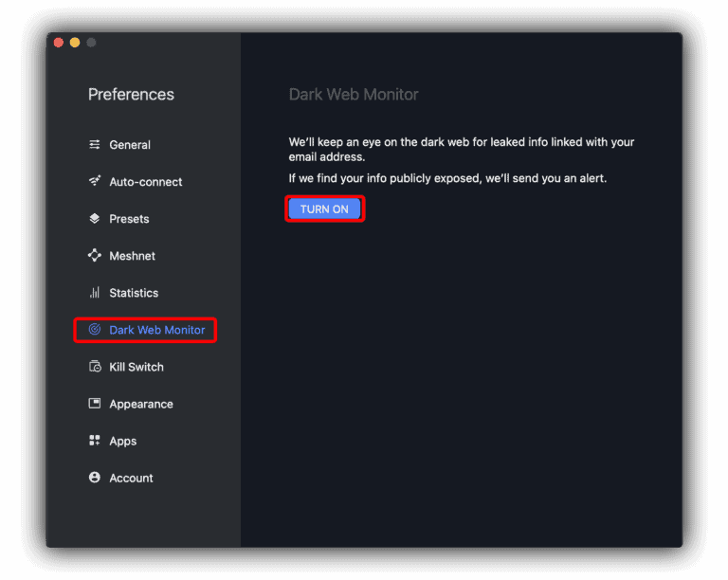This screenshot has width=728, height=580.
Task: Go to the Presets text label
Action: pos(129,219)
